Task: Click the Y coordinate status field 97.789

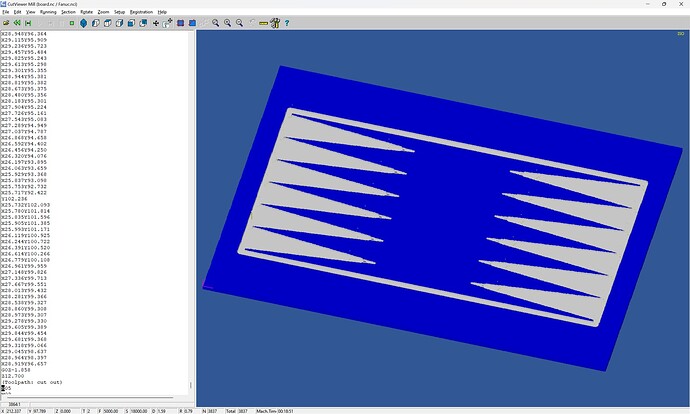Action: point(40,411)
